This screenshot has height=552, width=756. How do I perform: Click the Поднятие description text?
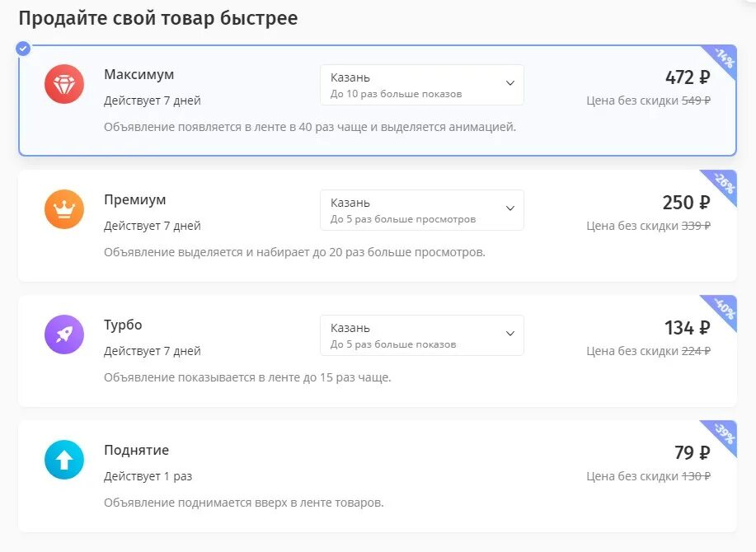coord(244,503)
